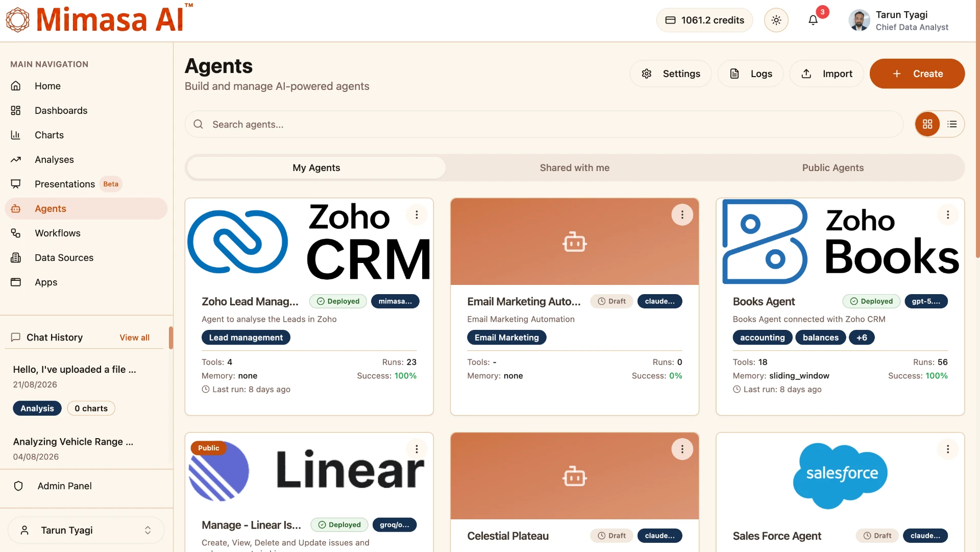Image resolution: width=980 pixels, height=552 pixels.
Task: Open Agent Settings
Action: pyautogui.click(x=671, y=74)
